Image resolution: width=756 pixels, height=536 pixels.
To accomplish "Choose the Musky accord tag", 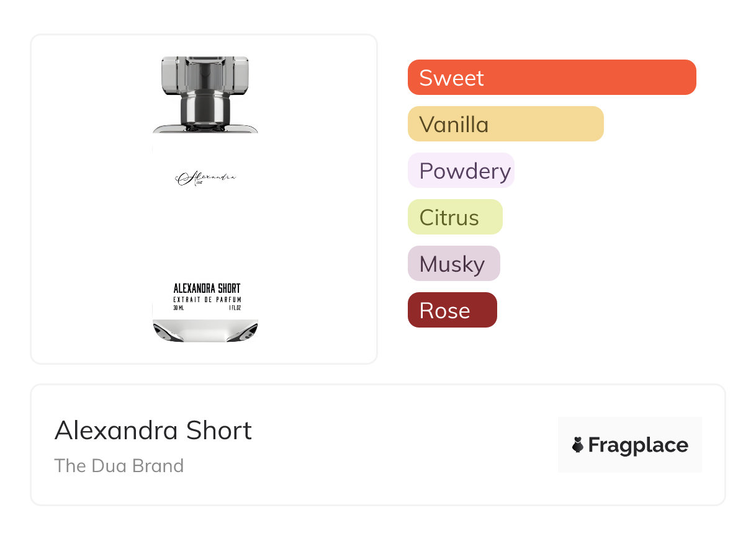I will point(453,264).
